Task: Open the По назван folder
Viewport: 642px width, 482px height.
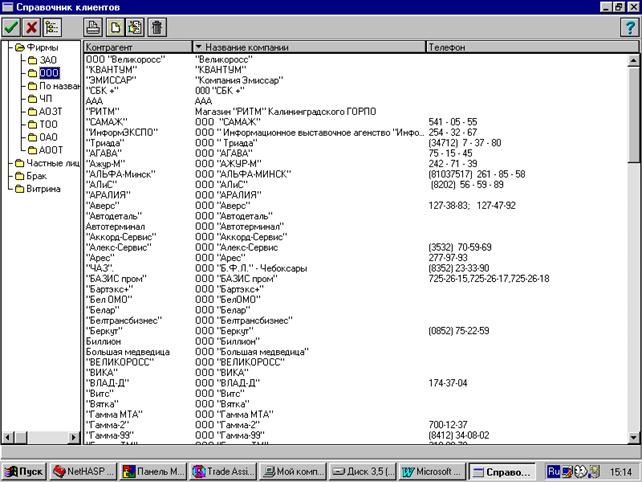Action: pos(54,86)
